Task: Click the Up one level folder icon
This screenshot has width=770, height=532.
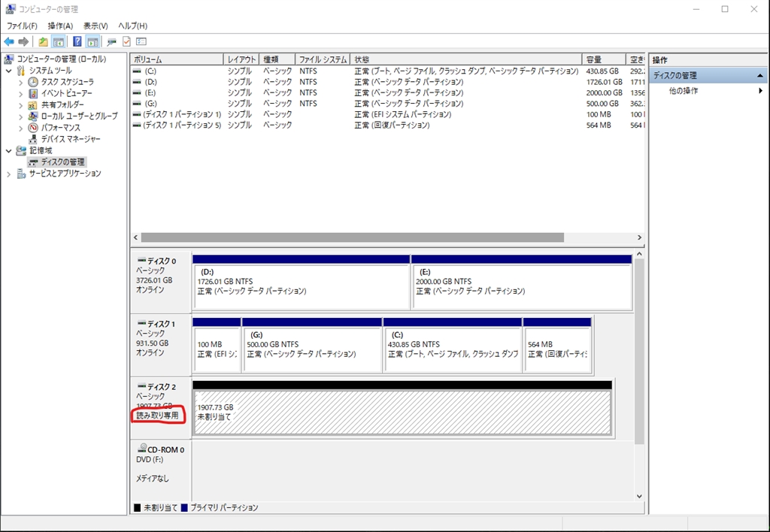Action: [43, 42]
